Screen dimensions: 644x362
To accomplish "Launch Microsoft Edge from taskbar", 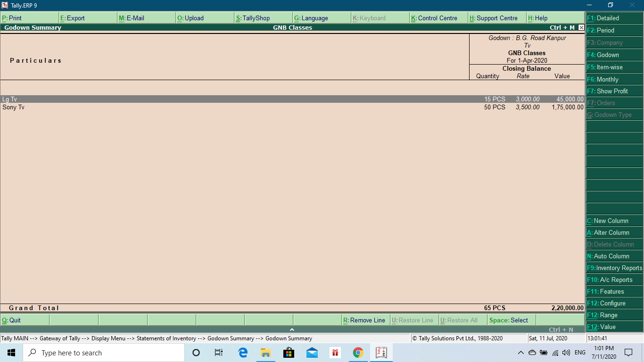I will coord(243,353).
